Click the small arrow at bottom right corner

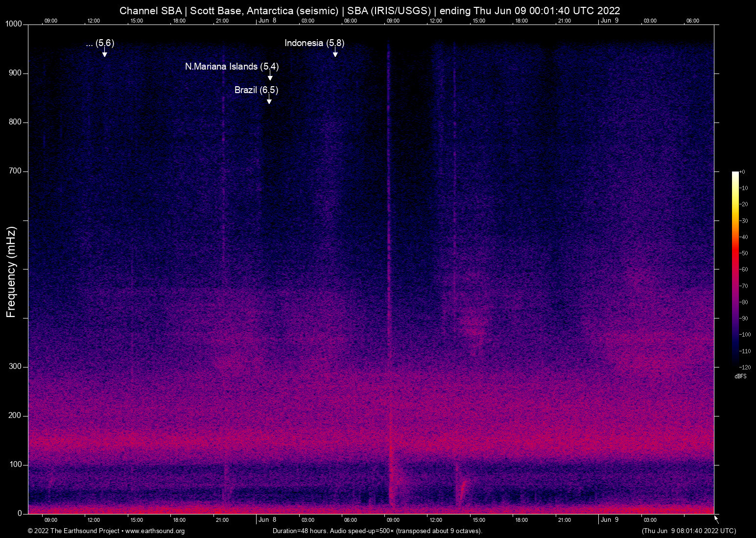pyautogui.click(x=715, y=518)
